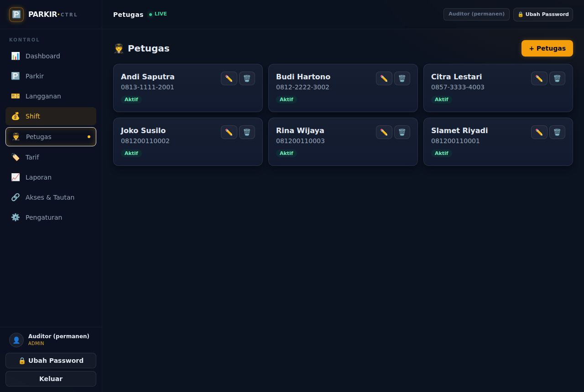Log out using the Keluar button
Image resolution: width=584 pixels, height=392 pixels.
click(x=51, y=379)
